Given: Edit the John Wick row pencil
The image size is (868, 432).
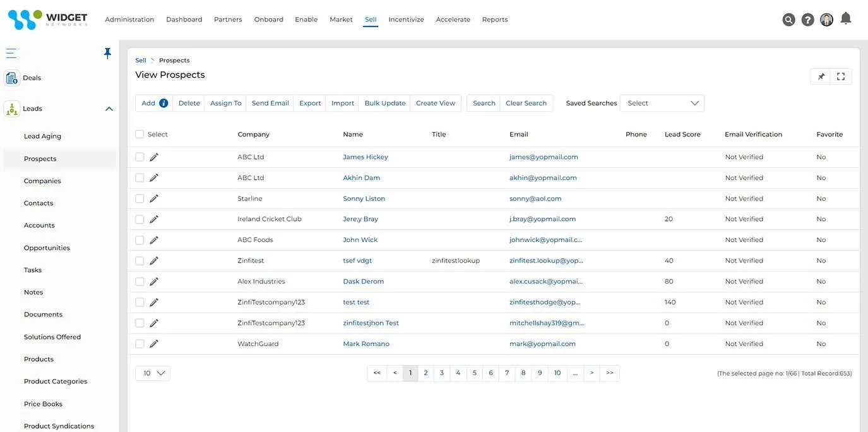Looking at the screenshot, I should [154, 240].
